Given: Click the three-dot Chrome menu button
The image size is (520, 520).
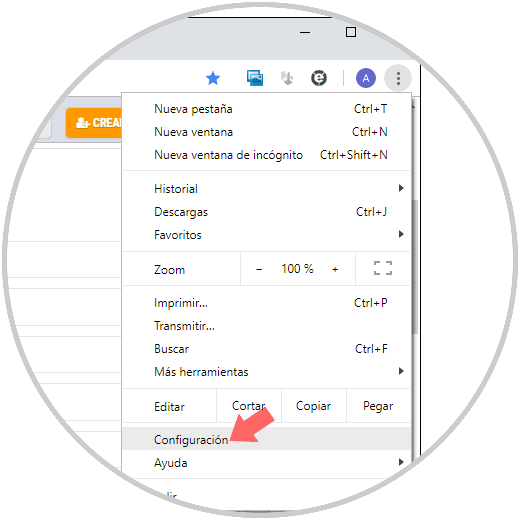Looking at the screenshot, I should pyautogui.click(x=398, y=78).
